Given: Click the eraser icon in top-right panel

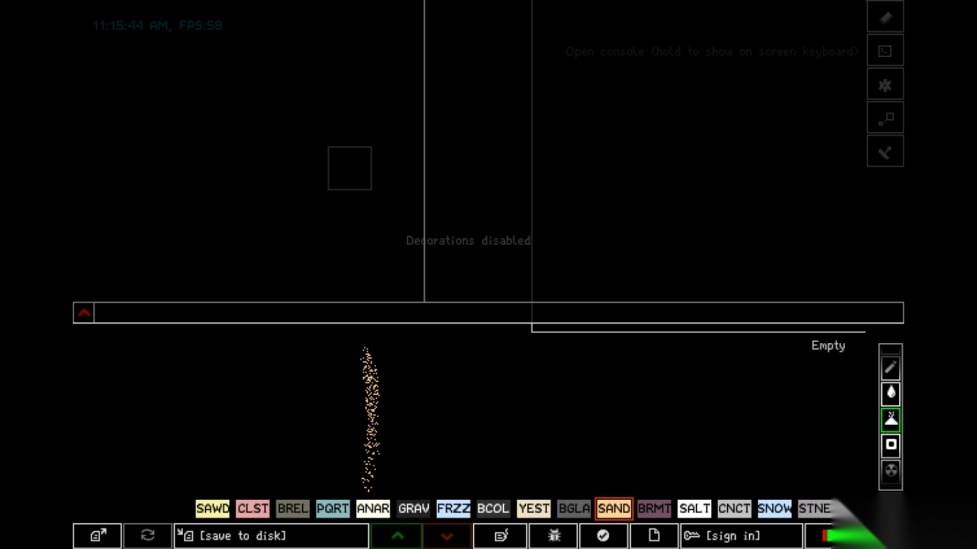Looking at the screenshot, I should tap(885, 17).
